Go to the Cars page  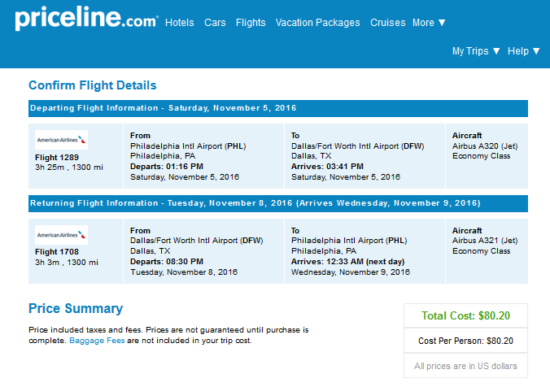click(x=215, y=23)
